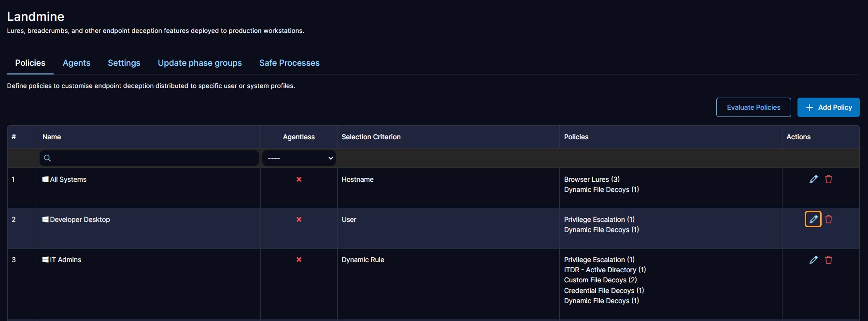The width and height of the screenshot is (868, 321).
Task: Click the Evaluate Policies button
Action: pos(754,107)
